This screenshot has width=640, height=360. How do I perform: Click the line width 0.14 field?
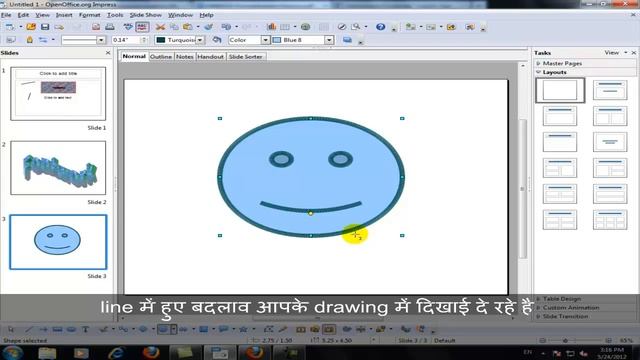126,40
